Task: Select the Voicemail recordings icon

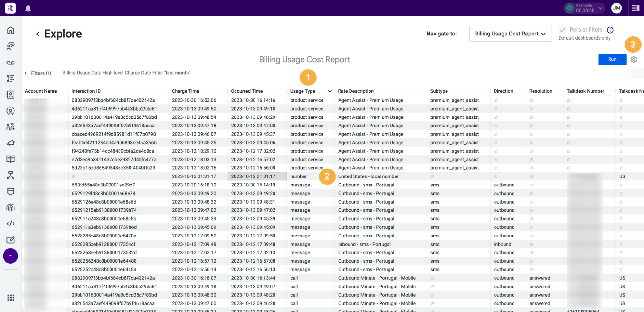Action: pyautogui.click(x=11, y=62)
